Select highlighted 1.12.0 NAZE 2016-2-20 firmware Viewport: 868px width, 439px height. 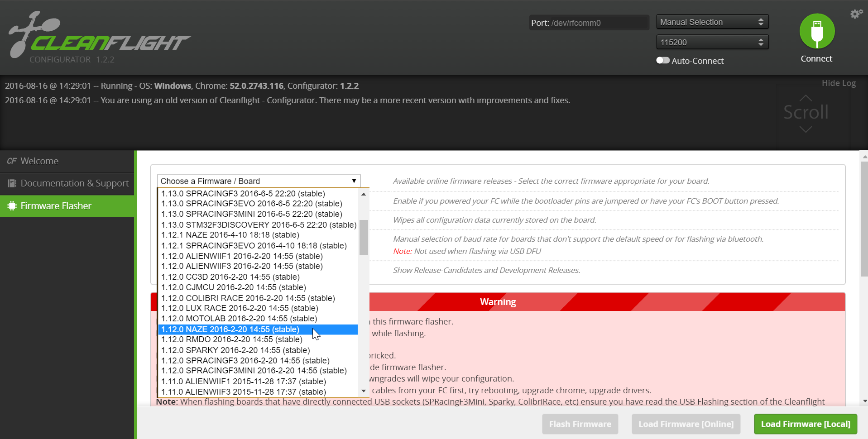click(258, 329)
